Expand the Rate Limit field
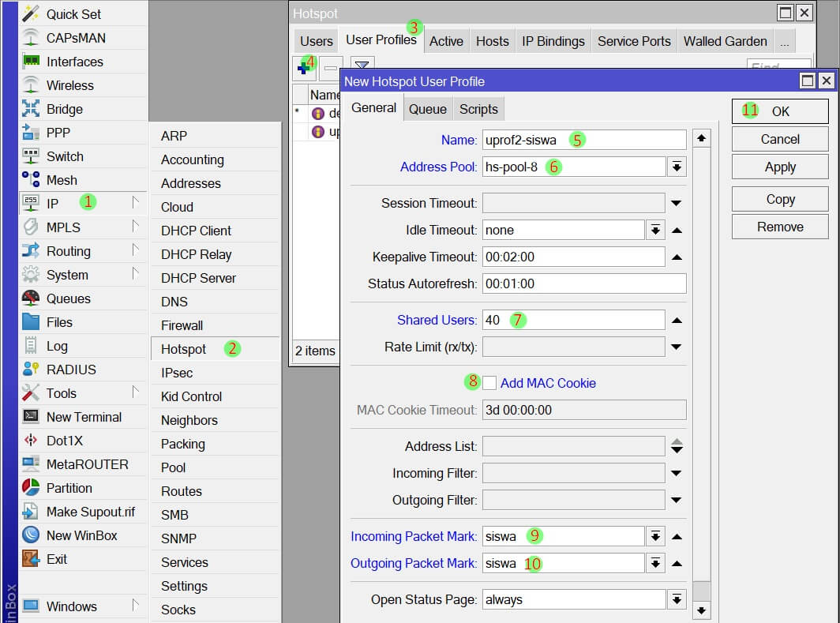 [x=677, y=347]
